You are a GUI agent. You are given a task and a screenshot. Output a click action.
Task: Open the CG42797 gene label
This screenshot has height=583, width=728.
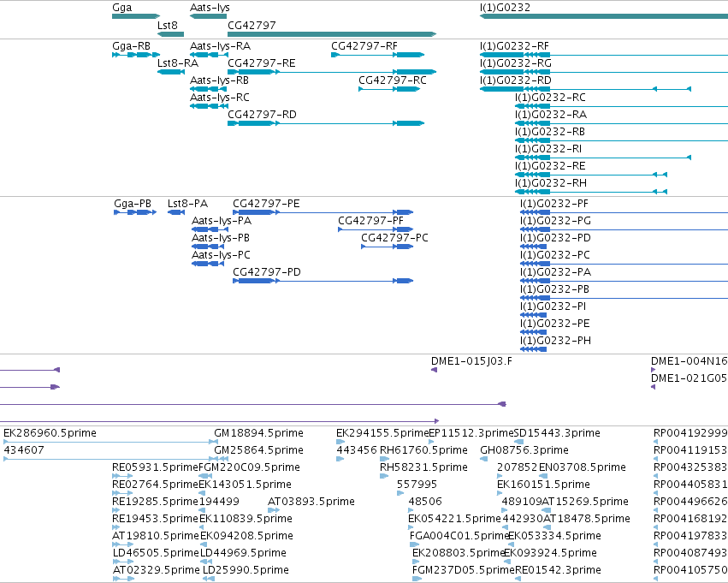[x=252, y=25]
